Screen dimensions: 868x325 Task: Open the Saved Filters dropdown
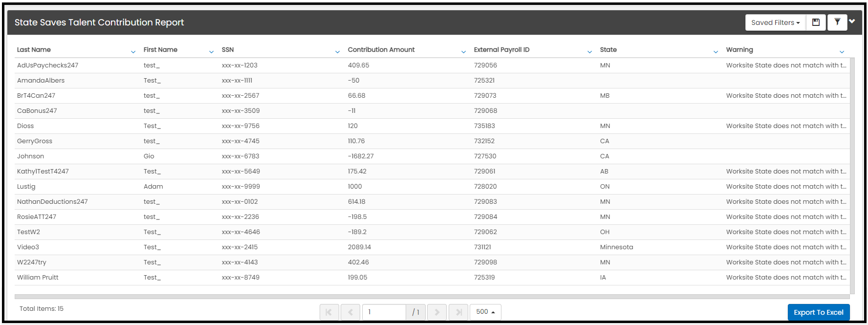click(775, 22)
